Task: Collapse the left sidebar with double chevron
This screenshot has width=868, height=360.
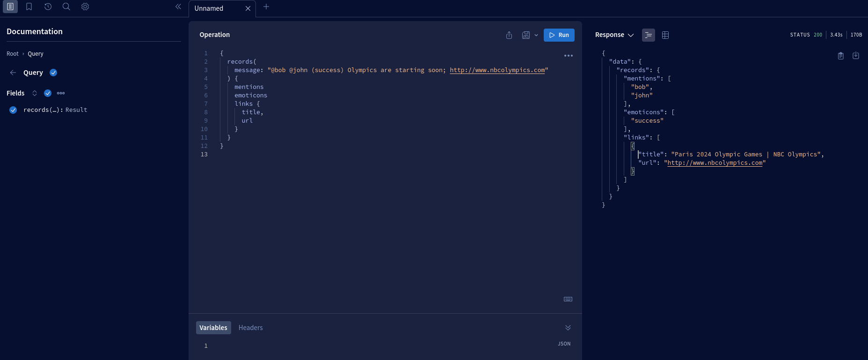Action: 178,7
